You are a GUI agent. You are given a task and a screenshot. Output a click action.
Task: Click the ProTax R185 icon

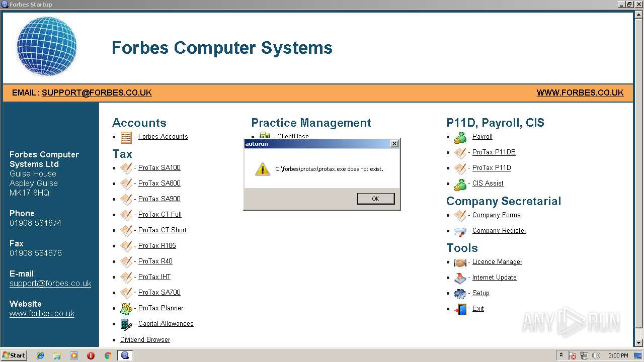click(126, 246)
